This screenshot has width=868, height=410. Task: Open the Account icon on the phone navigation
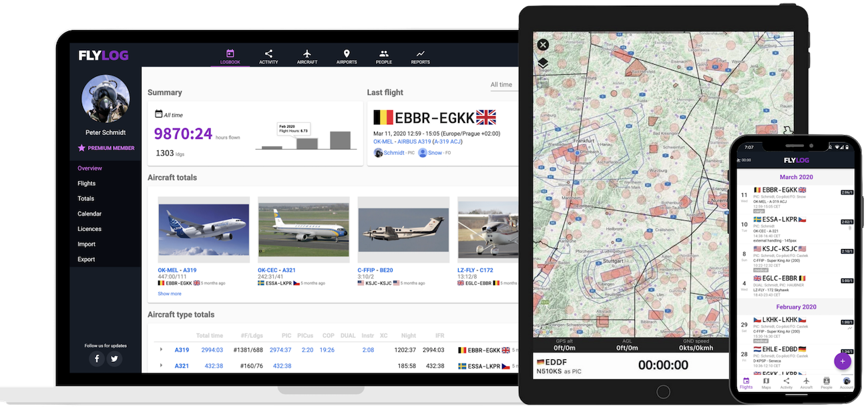pyautogui.click(x=846, y=383)
